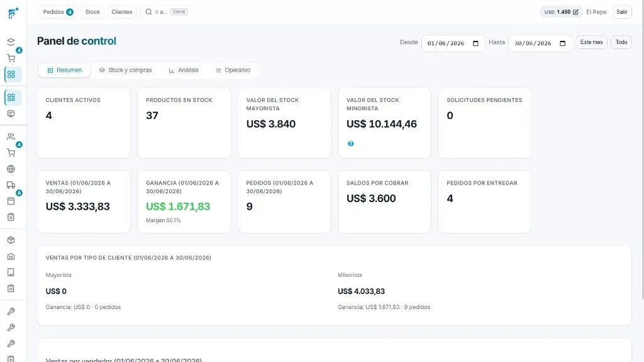Open the globe icon in the sidebar

pyautogui.click(x=11, y=169)
